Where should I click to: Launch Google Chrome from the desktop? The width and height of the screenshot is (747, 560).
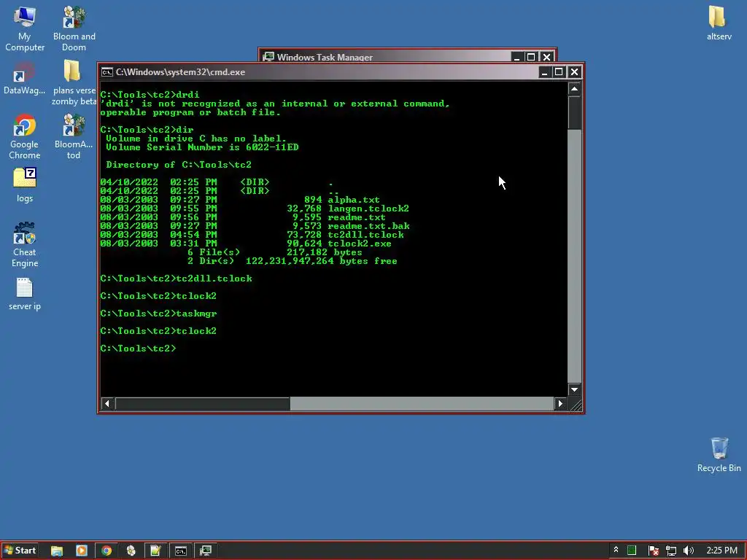click(x=25, y=136)
